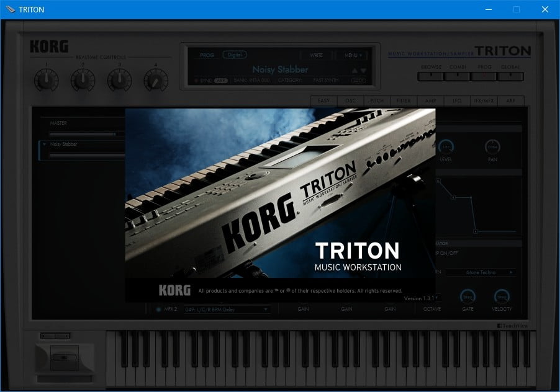Viewport: 560px width, 392px height.
Task: Toggle the MFX 2 on/off light
Action: 158,310
